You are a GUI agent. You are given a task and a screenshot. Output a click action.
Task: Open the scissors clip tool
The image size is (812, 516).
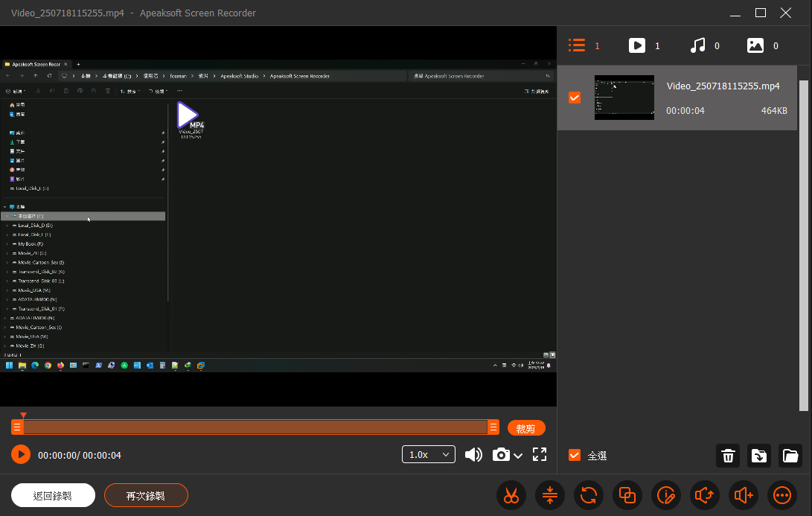point(511,496)
